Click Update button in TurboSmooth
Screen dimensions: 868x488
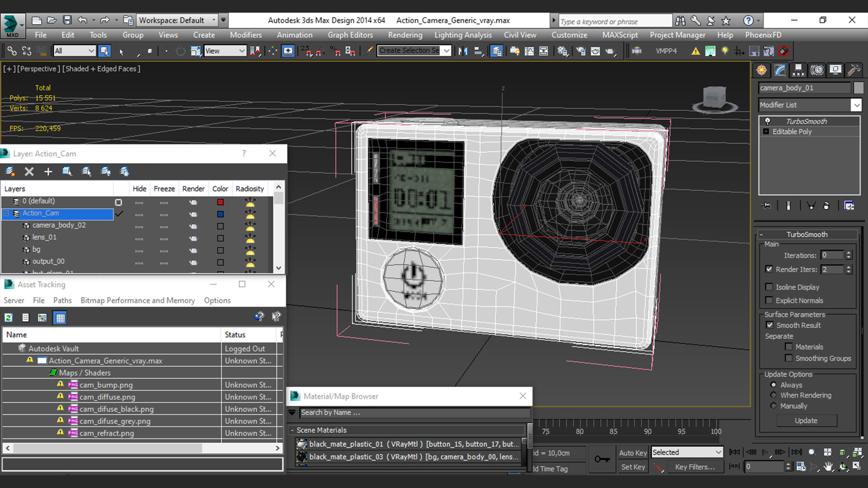[807, 420]
